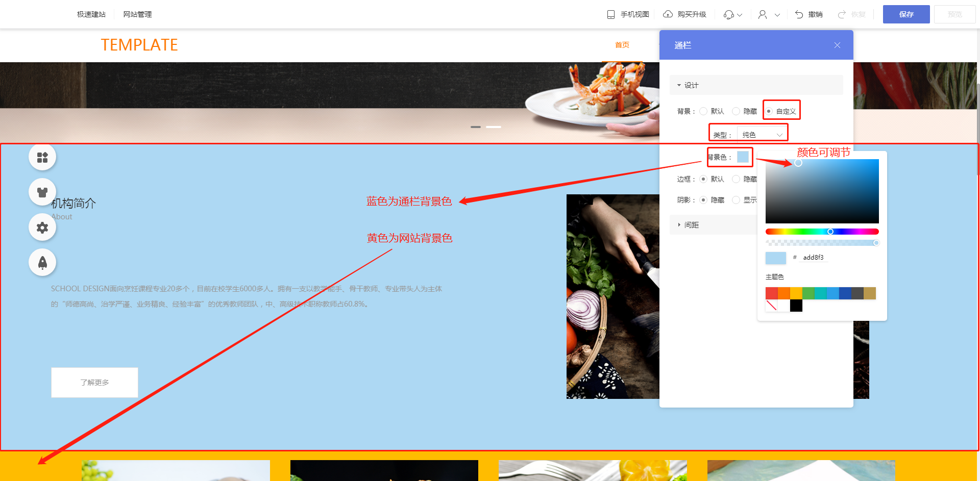The image size is (980, 481).
Task: Click the 手机视图 label
Action: coord(634,14)
